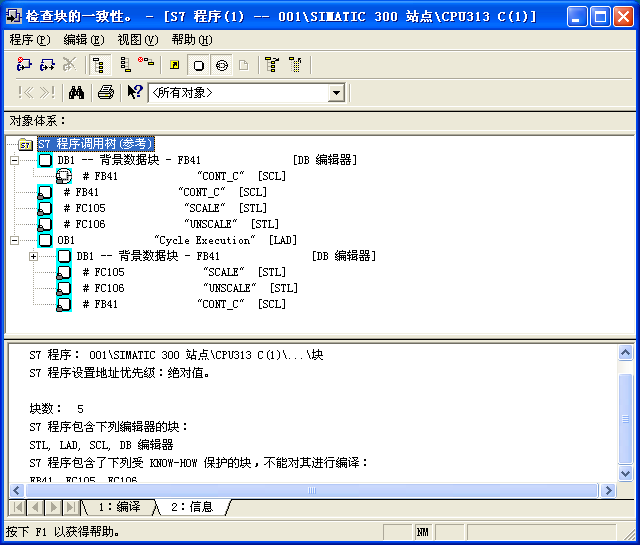This screenshot has width=640, height=545.
Task: Go to first tab with tab-scroll button
Action: [x=18, y=507]
